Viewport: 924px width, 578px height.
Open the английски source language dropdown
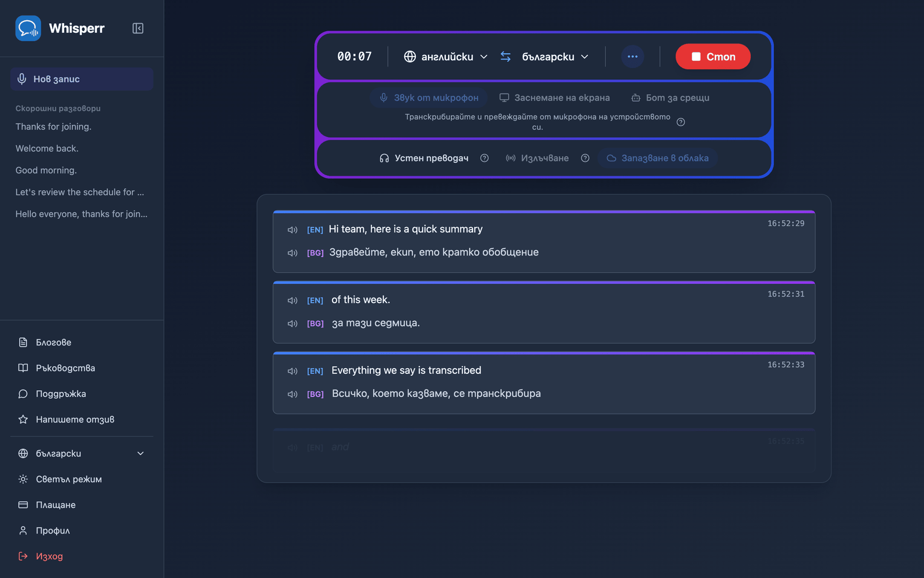(x=446, y=57)
